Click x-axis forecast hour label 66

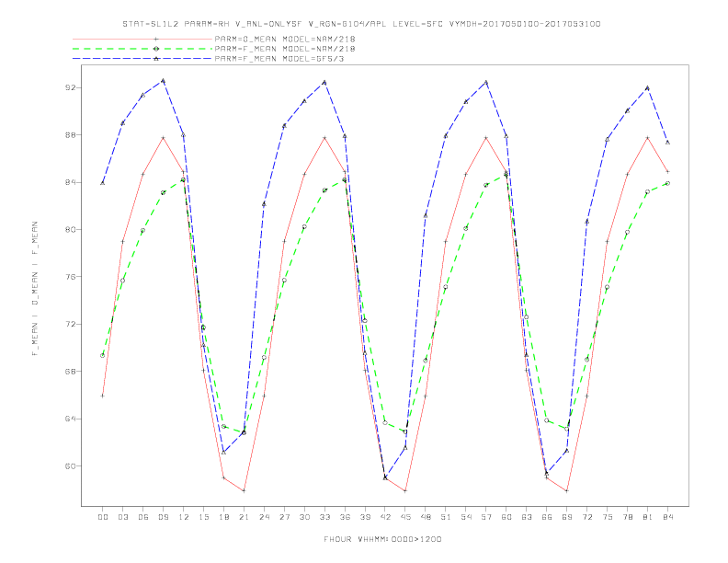547,517
